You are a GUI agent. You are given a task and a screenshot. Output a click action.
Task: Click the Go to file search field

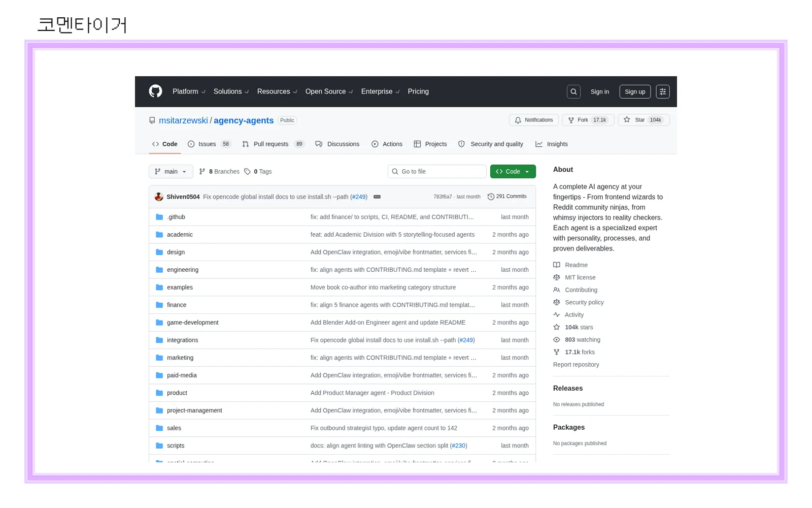[437, 172]
